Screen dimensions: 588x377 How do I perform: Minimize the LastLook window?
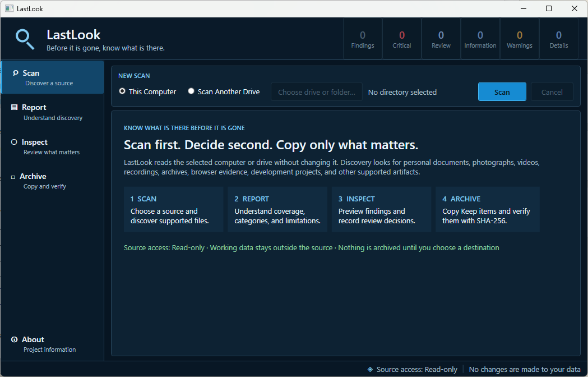524,8
